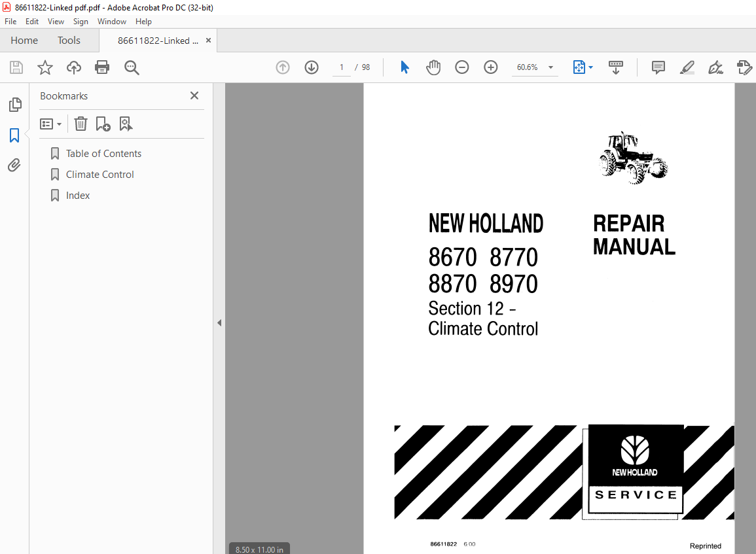Go to previous page arrow
This screenshot has width=756, height=554.
tap(283, 67)
